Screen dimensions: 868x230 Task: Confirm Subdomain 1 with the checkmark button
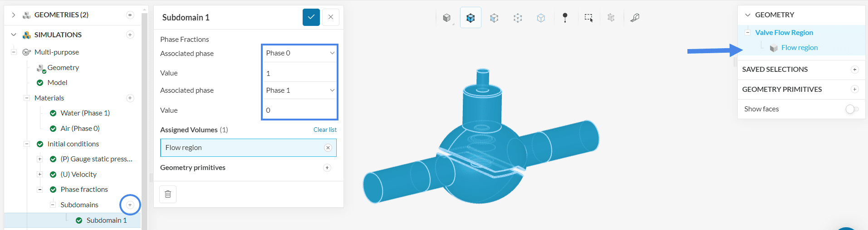[311, 17]
